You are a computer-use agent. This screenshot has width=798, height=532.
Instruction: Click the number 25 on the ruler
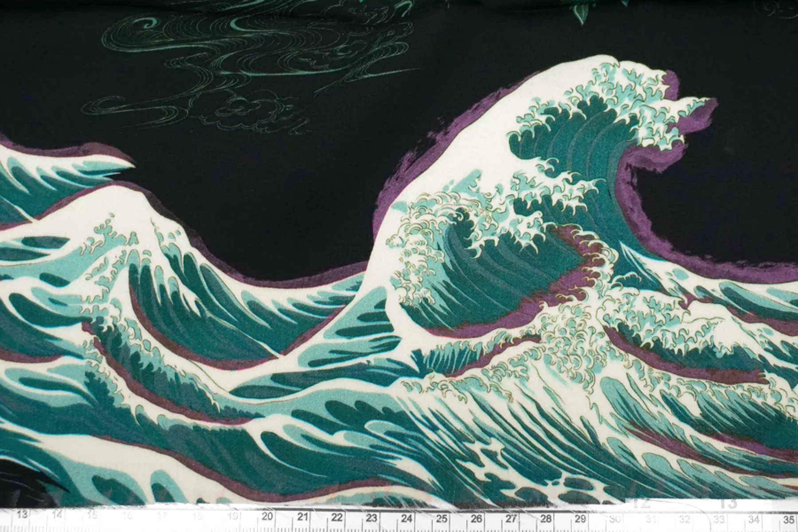pos(442,517)
